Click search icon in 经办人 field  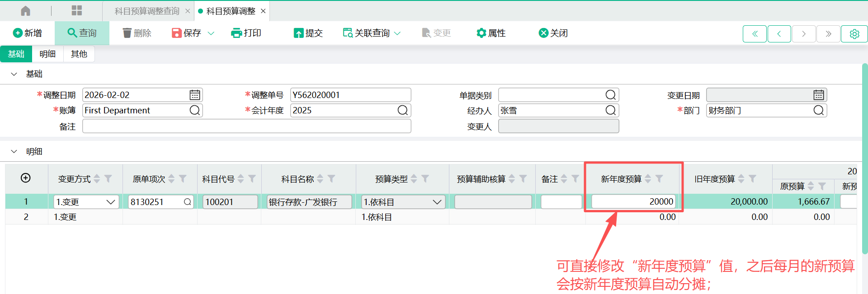tap(610, 110)
